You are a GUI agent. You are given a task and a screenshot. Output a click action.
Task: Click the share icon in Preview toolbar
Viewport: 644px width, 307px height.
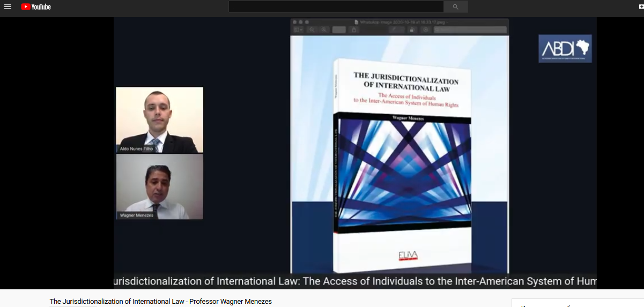[x=354, y=30]
